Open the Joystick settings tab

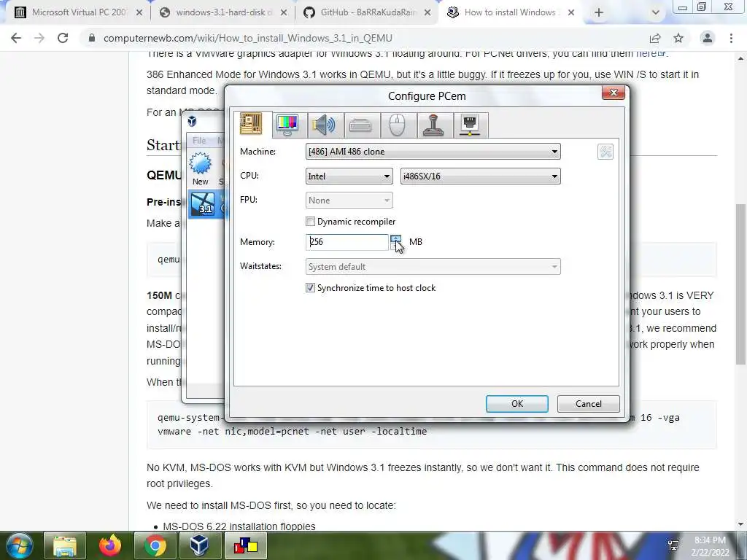click(433, 125)
